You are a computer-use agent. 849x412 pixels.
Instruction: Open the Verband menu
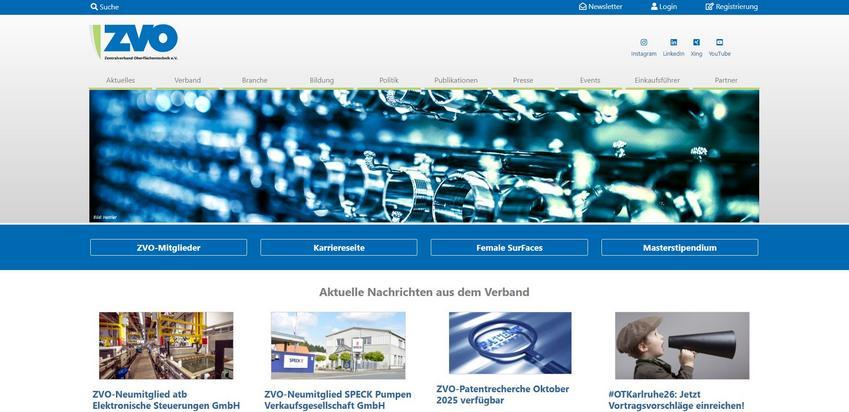(187, 80)
